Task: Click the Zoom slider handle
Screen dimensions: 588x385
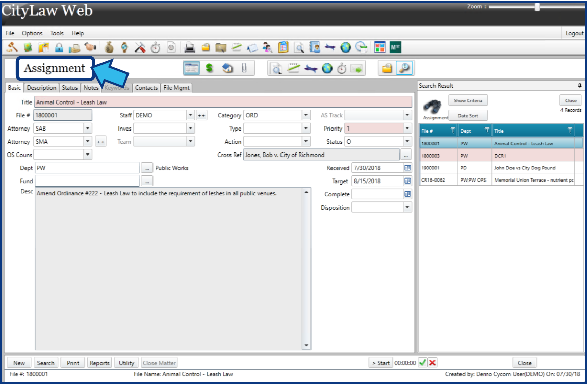Action: 537,7
